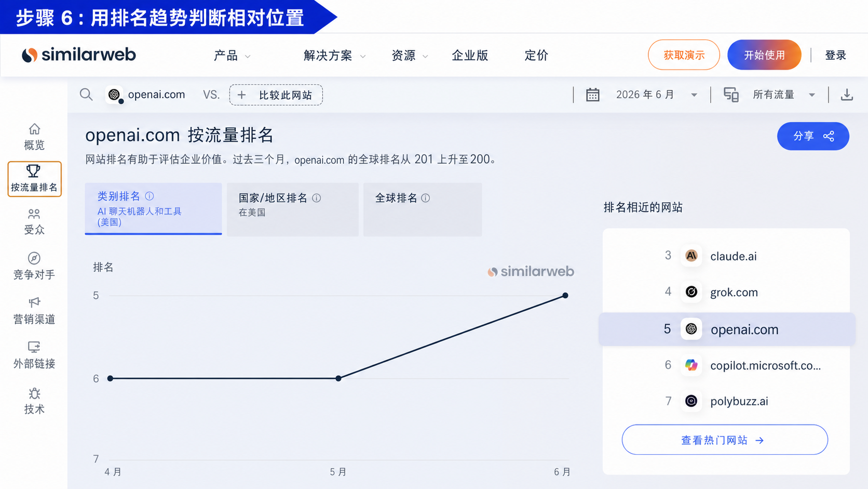Click the info icon next to 类别排名
Screen dimensions: 868x489
pos(150,196)
